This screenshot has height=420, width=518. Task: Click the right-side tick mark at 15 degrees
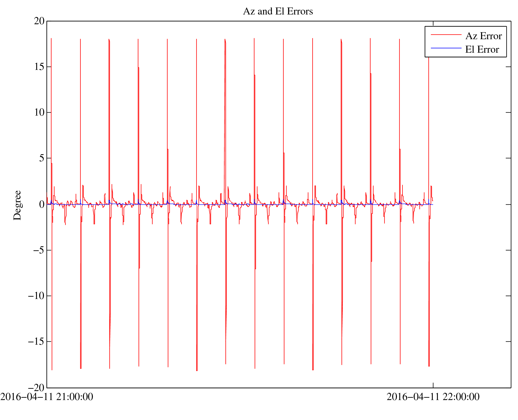pos(508,67)
